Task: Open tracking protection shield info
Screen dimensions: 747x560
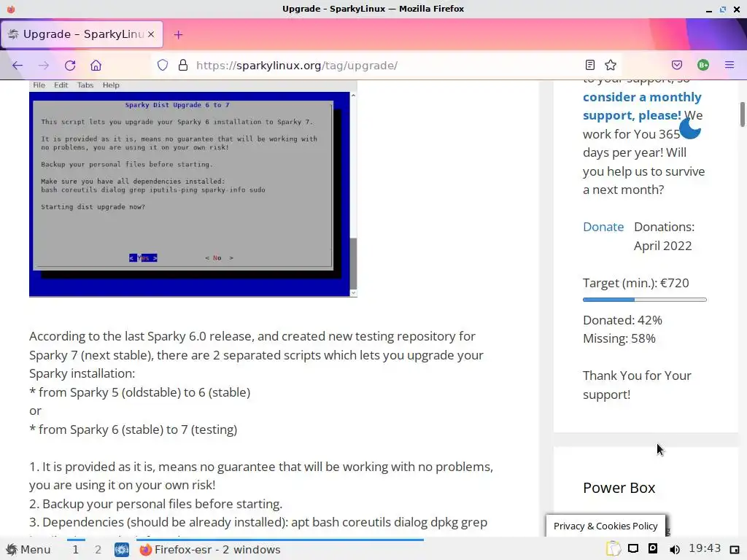Action: pos(163,65)
